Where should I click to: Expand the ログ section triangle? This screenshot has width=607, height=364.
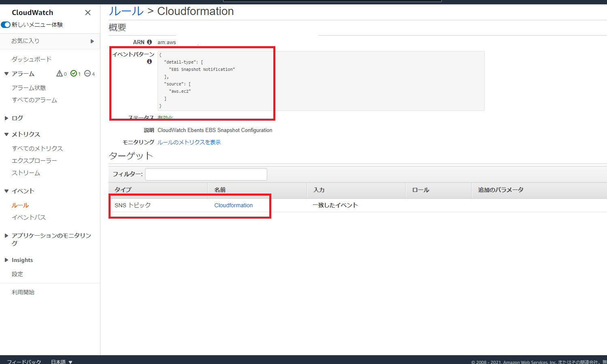point(6,118)
